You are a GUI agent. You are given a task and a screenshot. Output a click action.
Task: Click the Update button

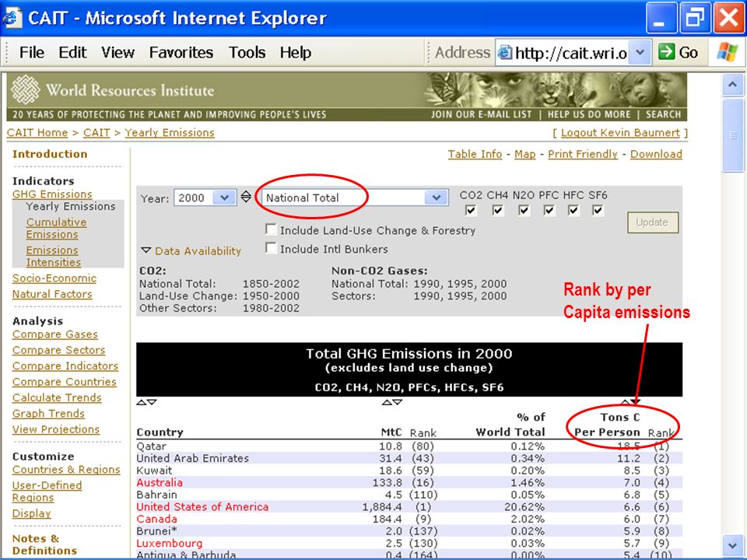point(653,222)
